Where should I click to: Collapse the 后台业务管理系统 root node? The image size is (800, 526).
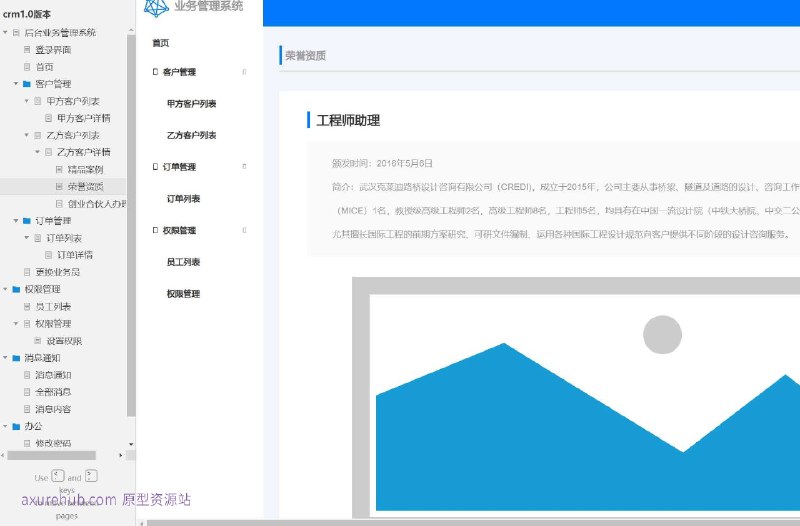click(x=5, y=33)
